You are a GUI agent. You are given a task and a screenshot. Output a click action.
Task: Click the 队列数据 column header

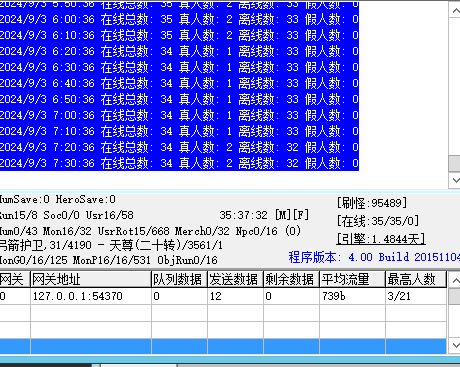pos(179,279)
